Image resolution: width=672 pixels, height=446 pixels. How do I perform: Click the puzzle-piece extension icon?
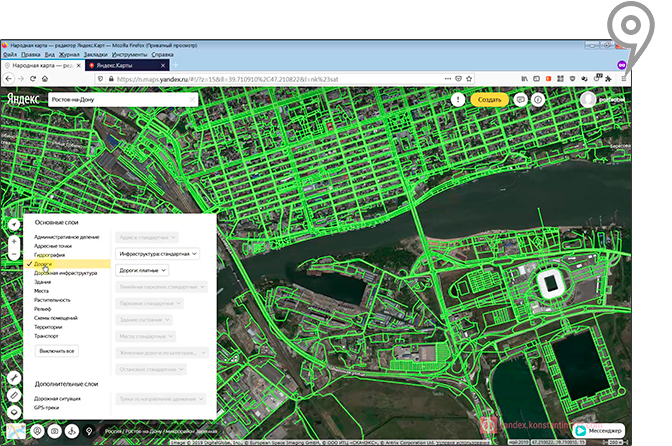pyautogui.click(x=608, y=79)
